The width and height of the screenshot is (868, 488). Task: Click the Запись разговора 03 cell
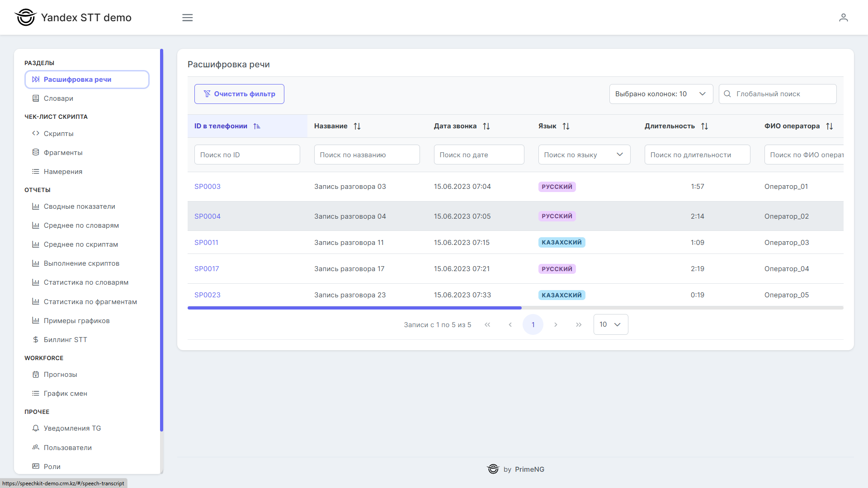click(x=350, y=187)
